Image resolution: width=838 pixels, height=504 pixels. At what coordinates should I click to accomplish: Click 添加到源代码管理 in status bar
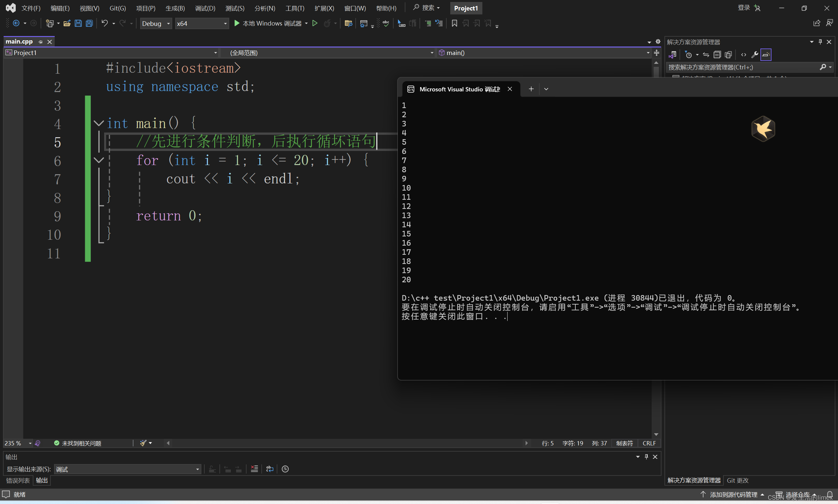click(733, 495)
